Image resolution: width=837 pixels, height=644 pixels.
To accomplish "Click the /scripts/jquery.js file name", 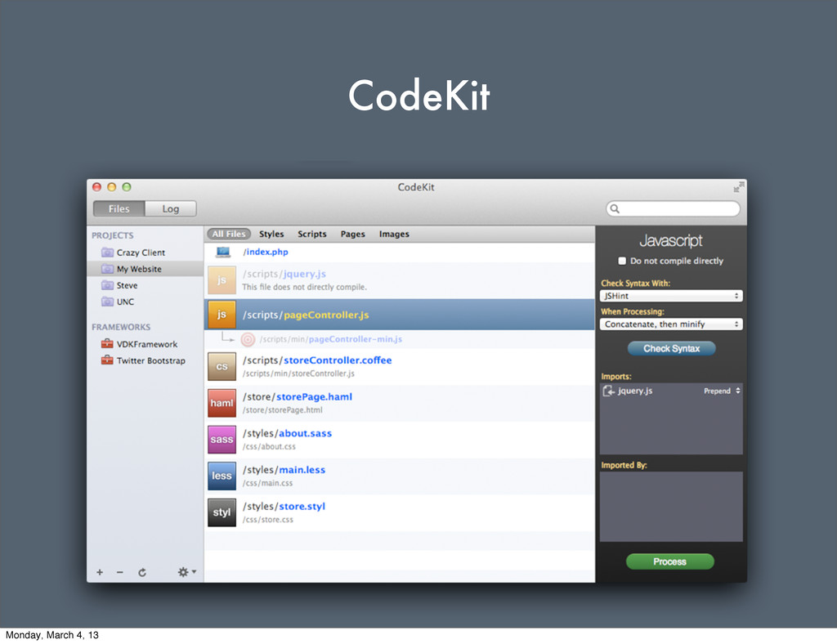I will 284,274.
